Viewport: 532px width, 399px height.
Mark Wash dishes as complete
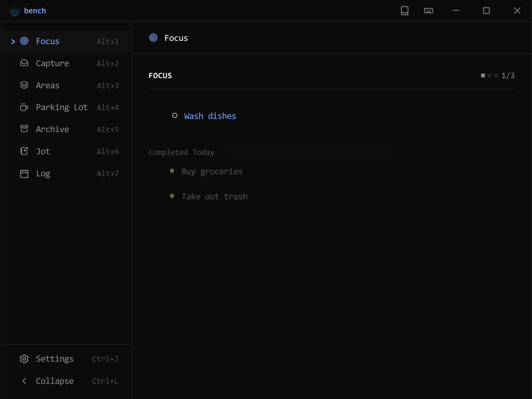[x=175, y=116]
